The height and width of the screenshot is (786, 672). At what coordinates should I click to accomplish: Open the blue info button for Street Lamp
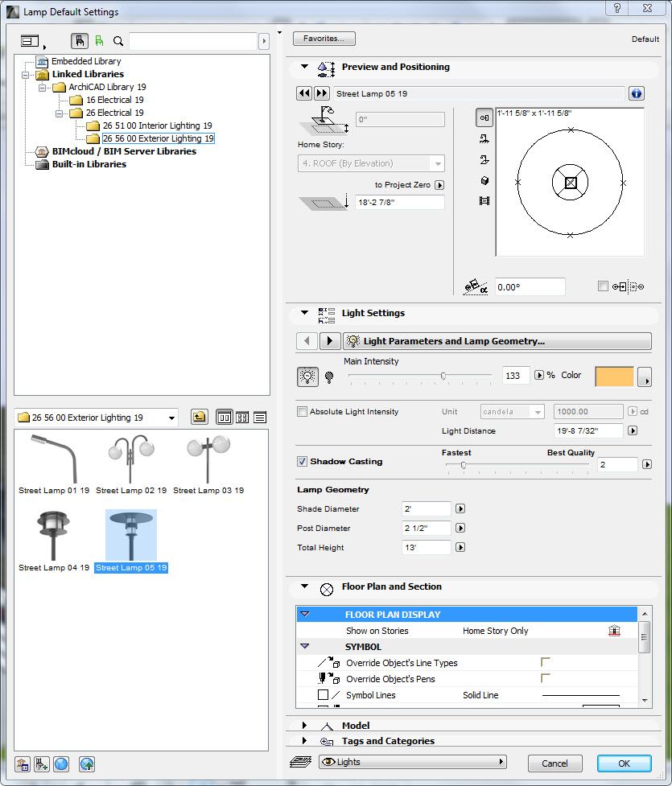click(637, 93)
